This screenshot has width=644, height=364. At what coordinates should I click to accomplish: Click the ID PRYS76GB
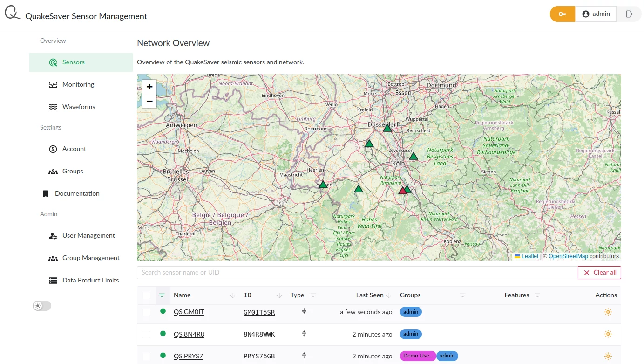(x=259, y=357)
